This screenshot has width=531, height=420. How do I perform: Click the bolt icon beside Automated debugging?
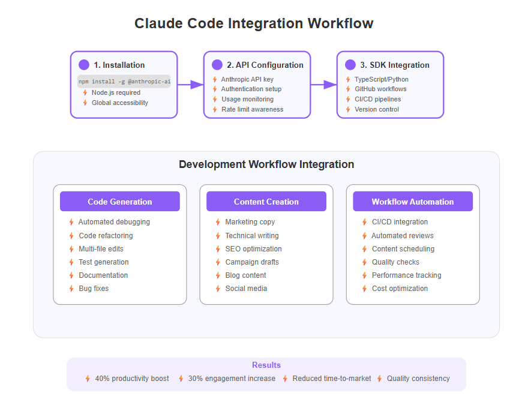71,222
